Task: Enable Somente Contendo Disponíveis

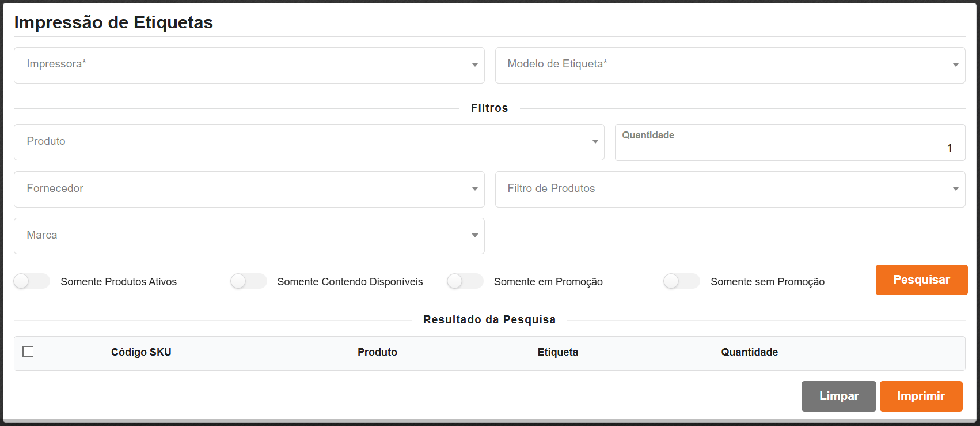Action: (x=248, y=281)
